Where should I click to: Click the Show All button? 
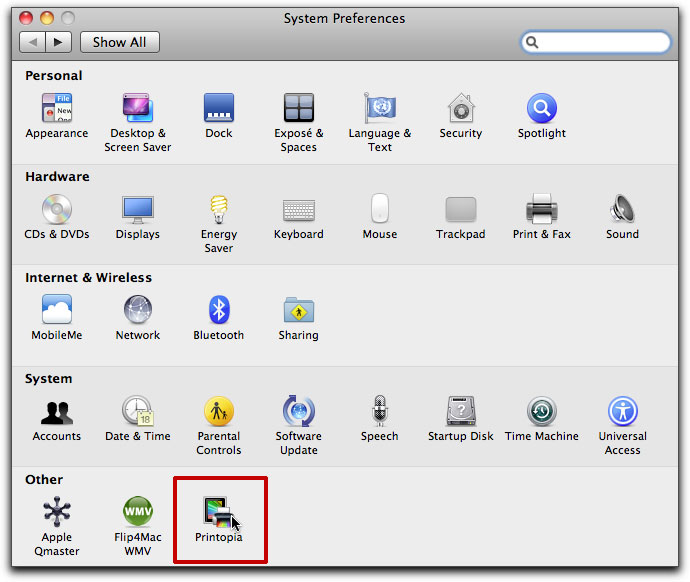[120, 42]
